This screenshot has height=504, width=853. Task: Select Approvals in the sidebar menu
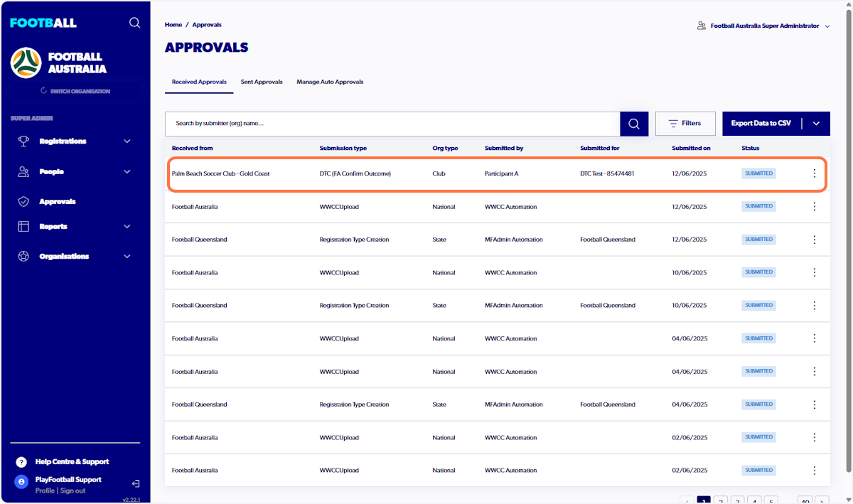[x=58, y=202]
